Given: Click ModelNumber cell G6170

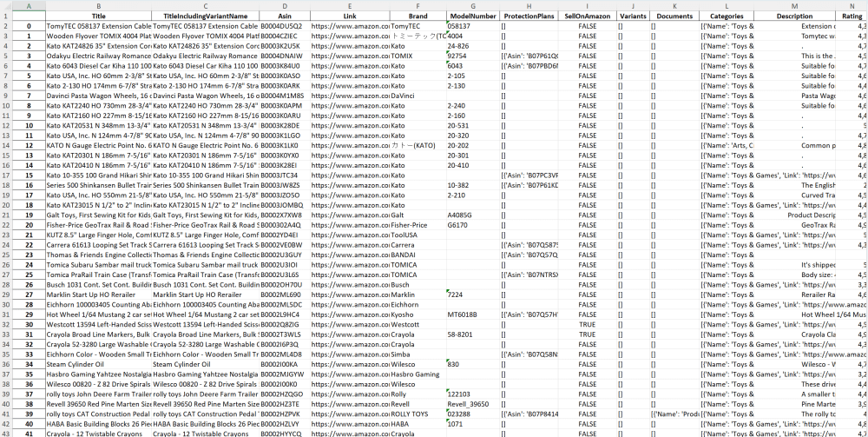Looking at the screenshot, I should [473, 225].
